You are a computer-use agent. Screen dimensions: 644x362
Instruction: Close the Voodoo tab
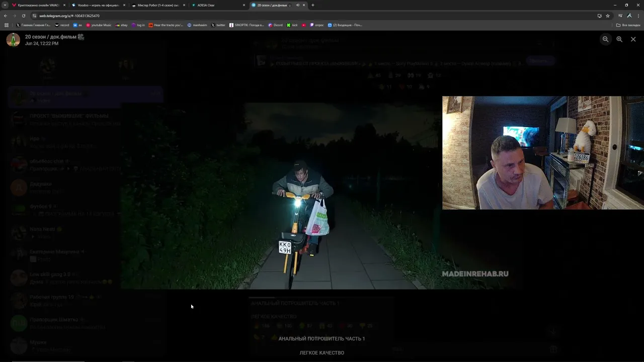pyautogui.click(x=124, y=5)
